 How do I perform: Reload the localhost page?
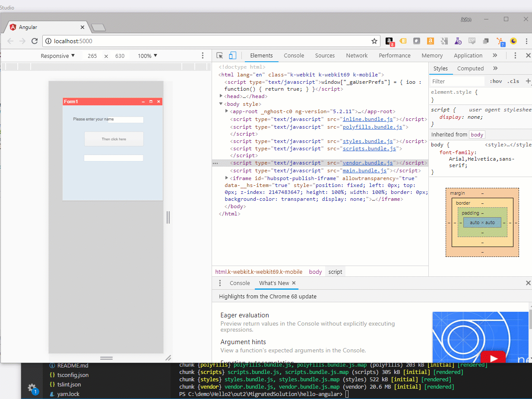coord(35,41)
